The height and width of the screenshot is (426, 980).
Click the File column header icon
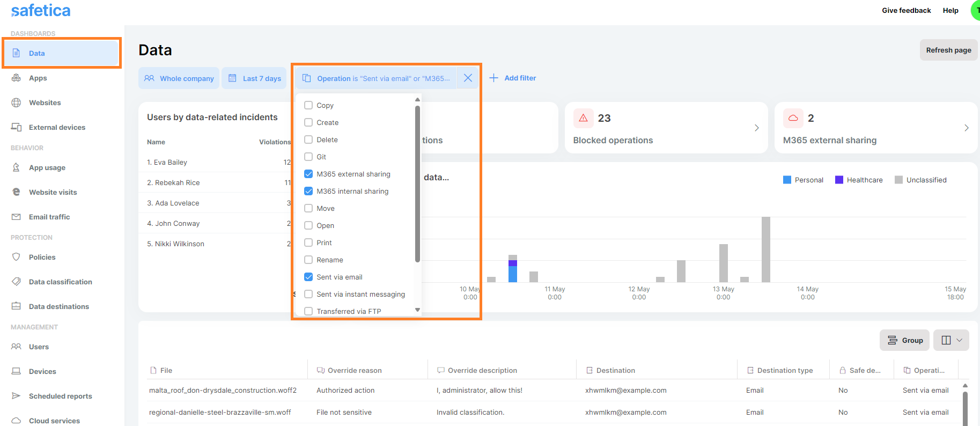153,370
